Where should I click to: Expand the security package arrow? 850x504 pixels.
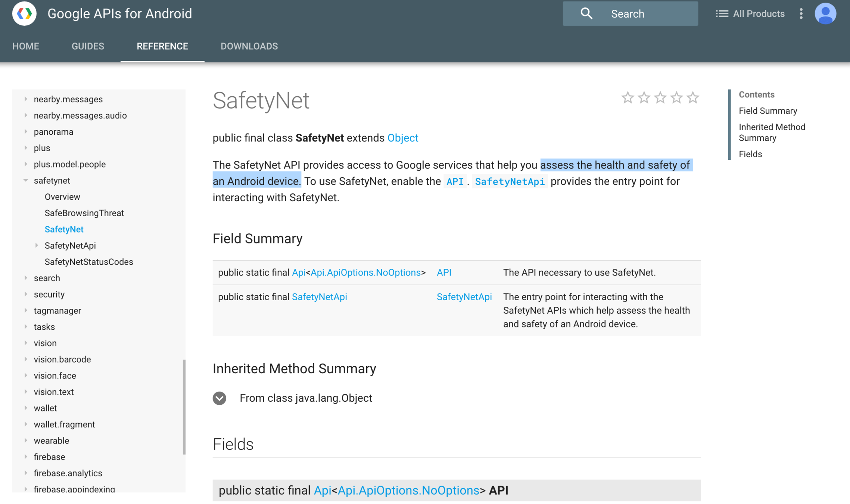26,294
